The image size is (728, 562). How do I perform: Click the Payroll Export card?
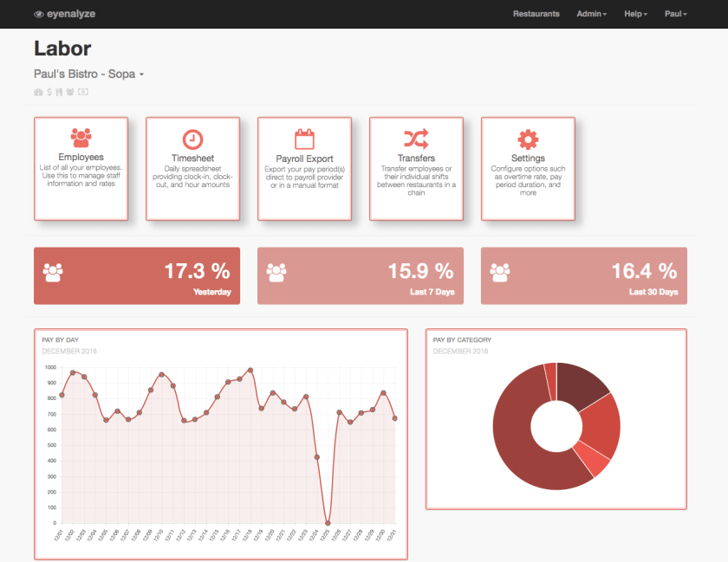(304, 168)
